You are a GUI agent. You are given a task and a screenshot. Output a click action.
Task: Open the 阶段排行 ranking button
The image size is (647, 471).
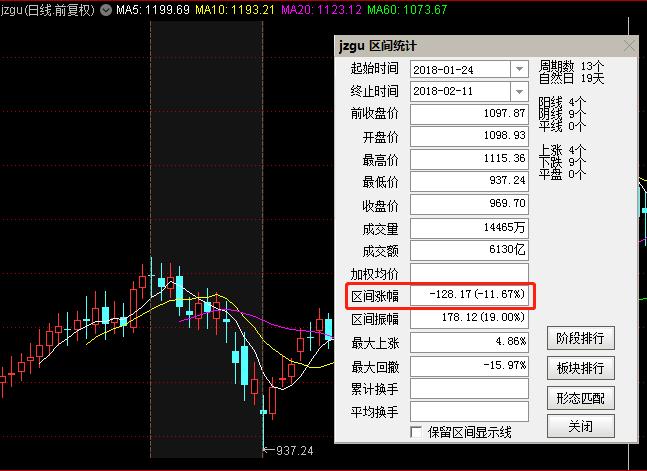click(x=581, y=338)
